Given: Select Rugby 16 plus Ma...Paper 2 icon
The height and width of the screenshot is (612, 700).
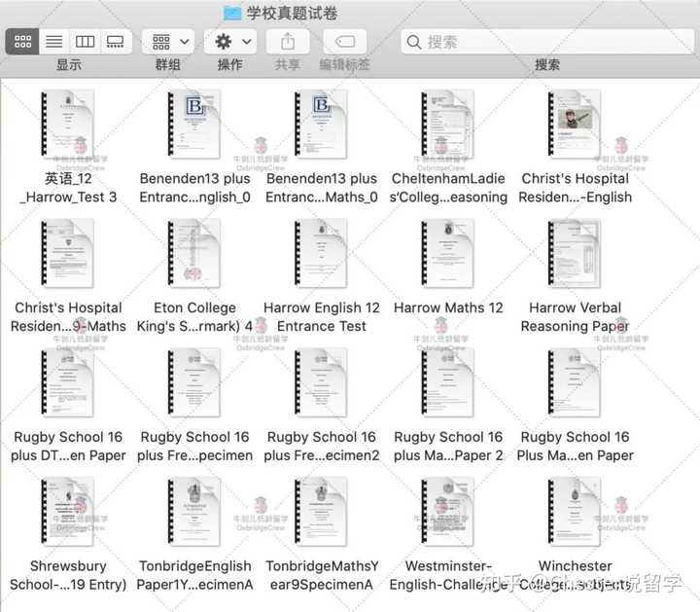Looking at the screenshot, I should tap(448, 382).
